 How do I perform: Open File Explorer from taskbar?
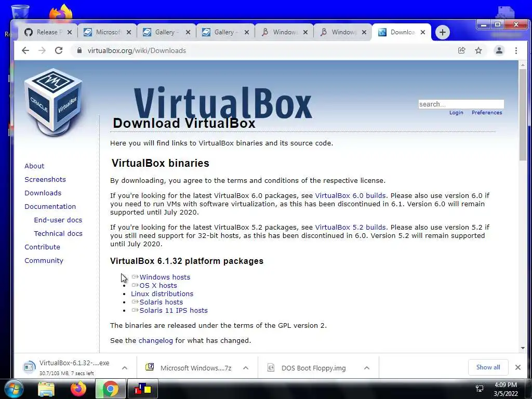[46, 389]
